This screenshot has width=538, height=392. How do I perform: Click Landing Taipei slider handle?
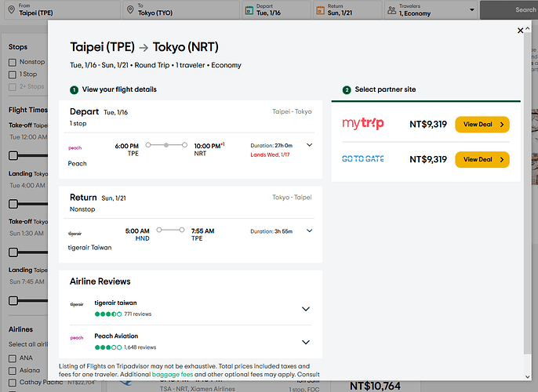point(13,301)
